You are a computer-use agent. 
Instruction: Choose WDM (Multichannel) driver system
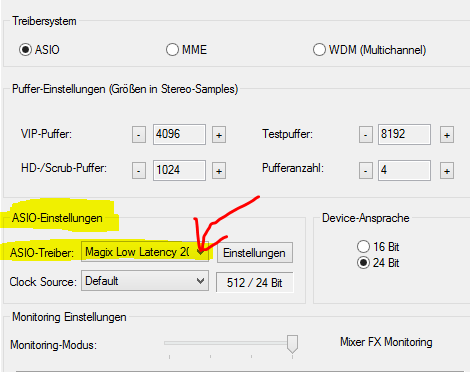click(x=319, y=50)
